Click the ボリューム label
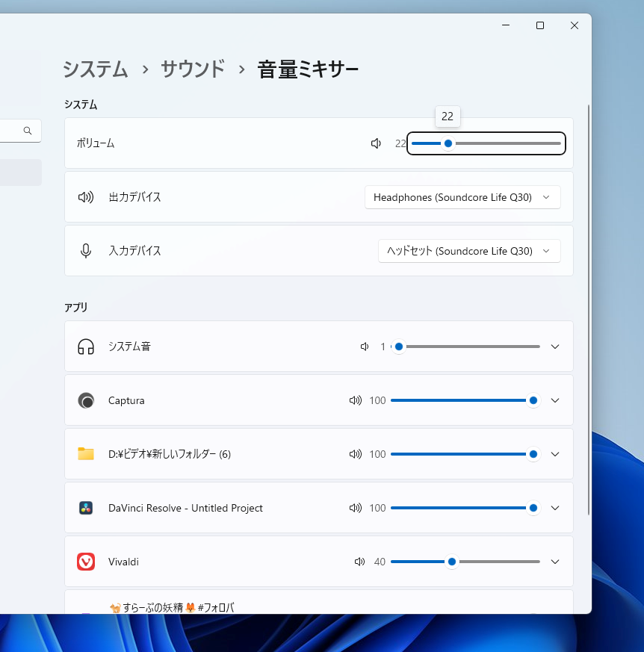This screenshot has height=652, width=644. (x=96, y=143)
